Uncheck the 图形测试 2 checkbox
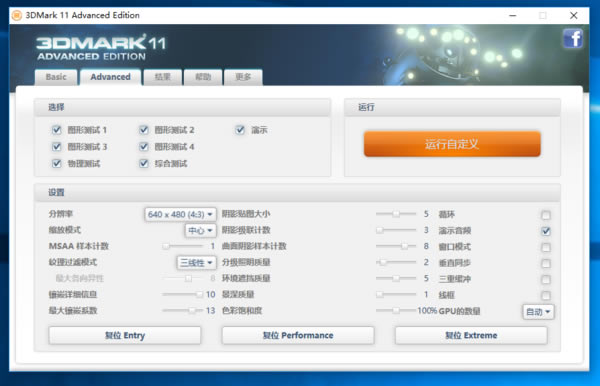The height and width of the screenshot is (386, 600). 144,130
